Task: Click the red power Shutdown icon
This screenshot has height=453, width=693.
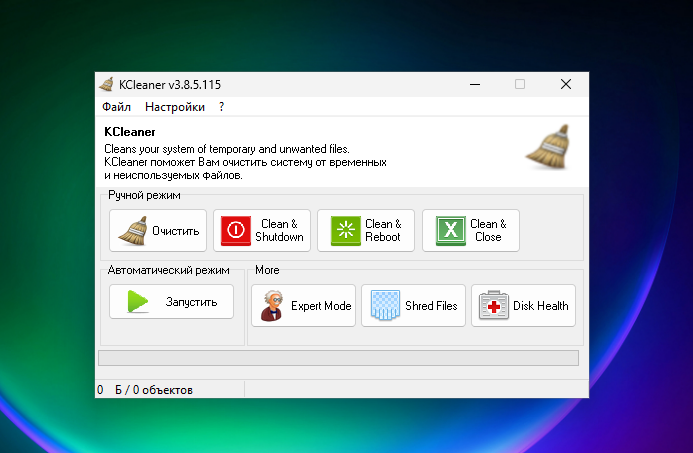Action: pyautogui.click(x=236, y=230)
